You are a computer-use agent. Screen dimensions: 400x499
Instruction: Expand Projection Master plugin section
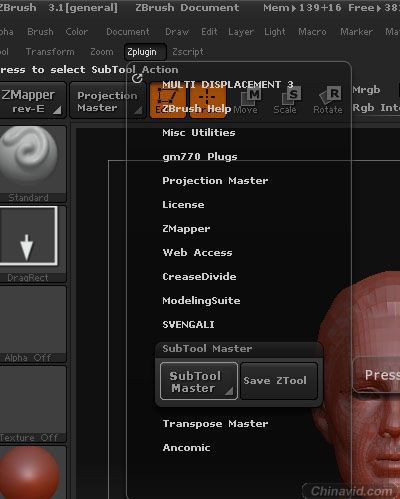[x=215, y=181]
